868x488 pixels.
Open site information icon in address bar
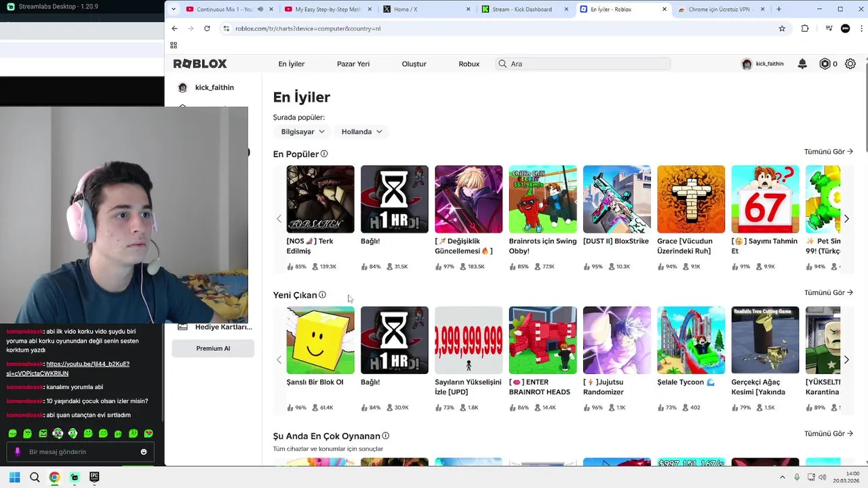click(x=226, y=28)
